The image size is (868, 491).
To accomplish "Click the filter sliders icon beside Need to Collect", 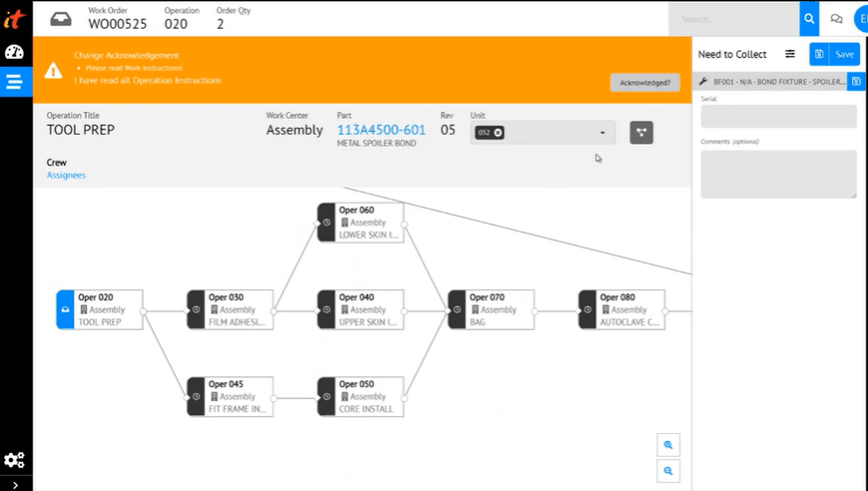I will point(790,54).
